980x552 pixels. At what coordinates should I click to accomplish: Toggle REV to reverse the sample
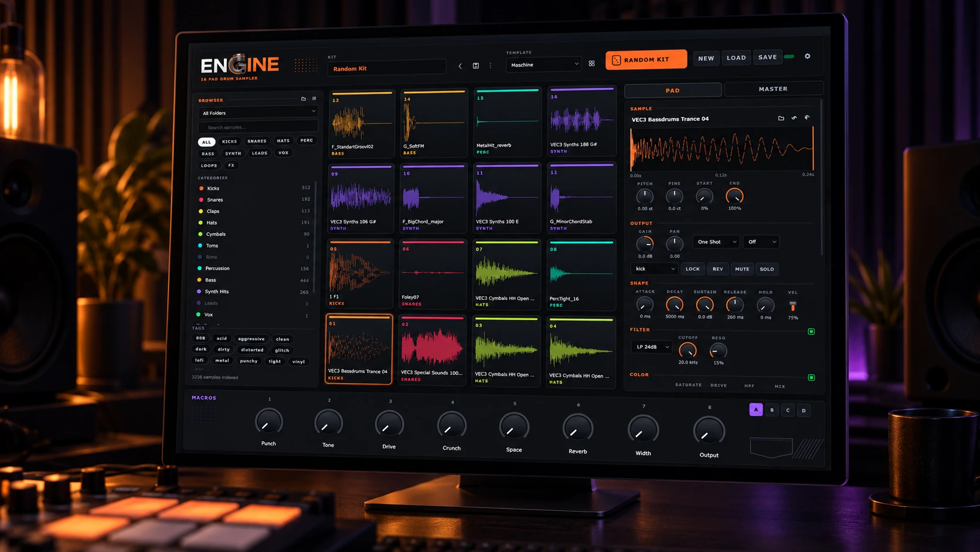point(717,269)
